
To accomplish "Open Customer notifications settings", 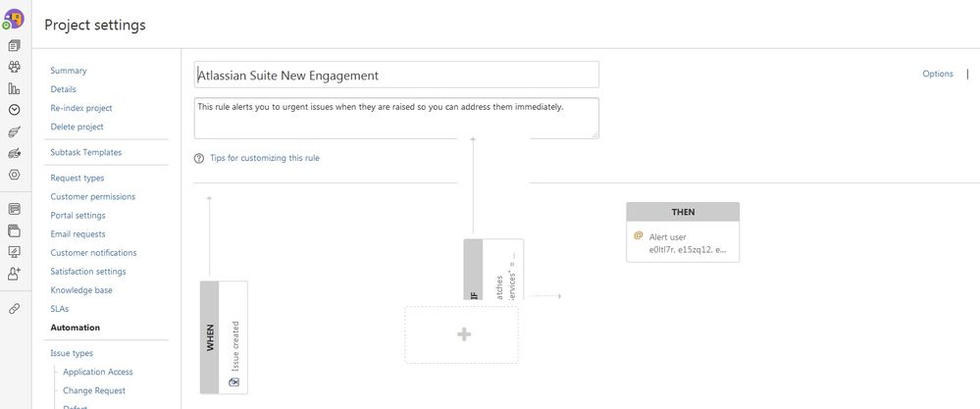I will pos(94,253).
